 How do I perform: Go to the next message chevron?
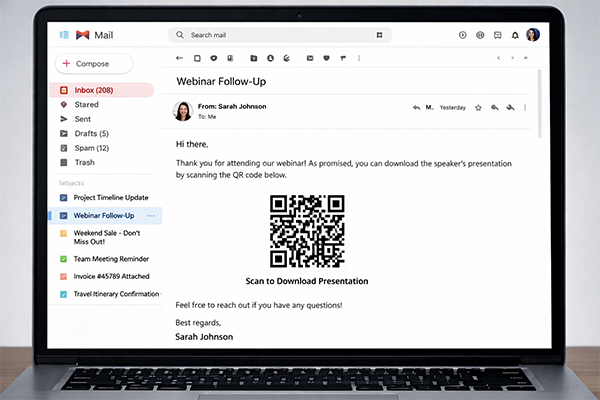[512, 58]
